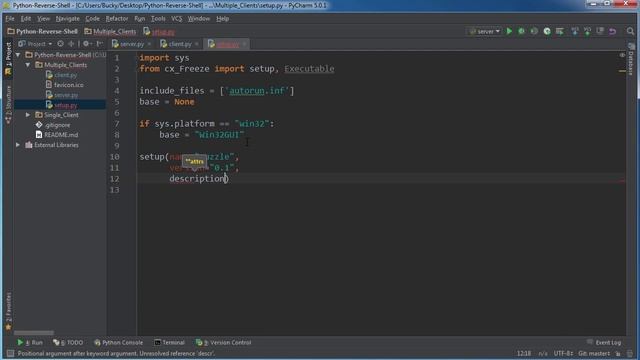
Task: Click the inspection profile icon in status bar
Action: [630, 353]
